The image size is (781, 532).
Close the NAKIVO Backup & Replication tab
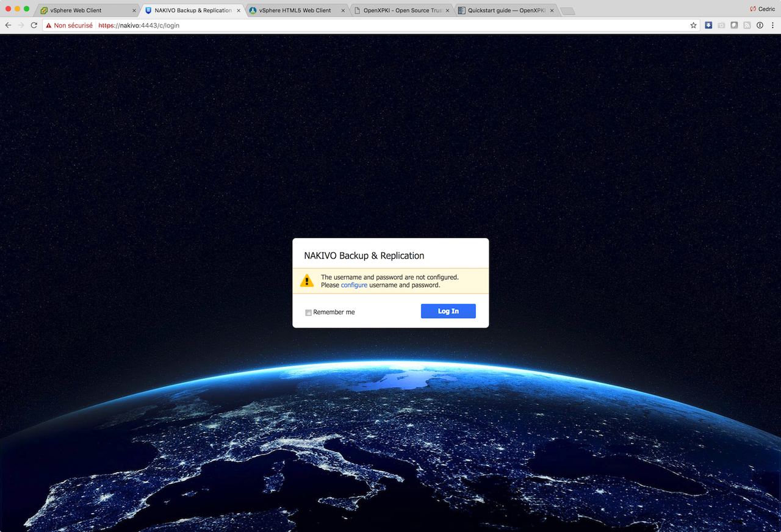click(x=239, y=10)
